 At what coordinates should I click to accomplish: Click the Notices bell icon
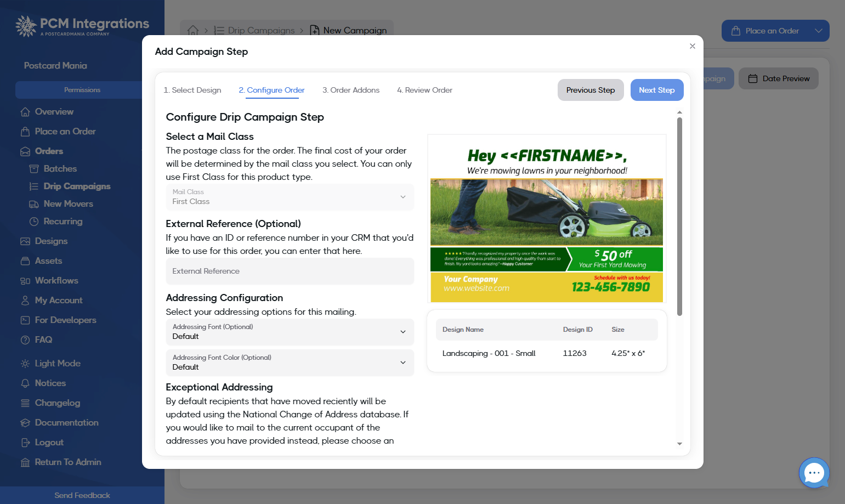click(x=25, y=383)
